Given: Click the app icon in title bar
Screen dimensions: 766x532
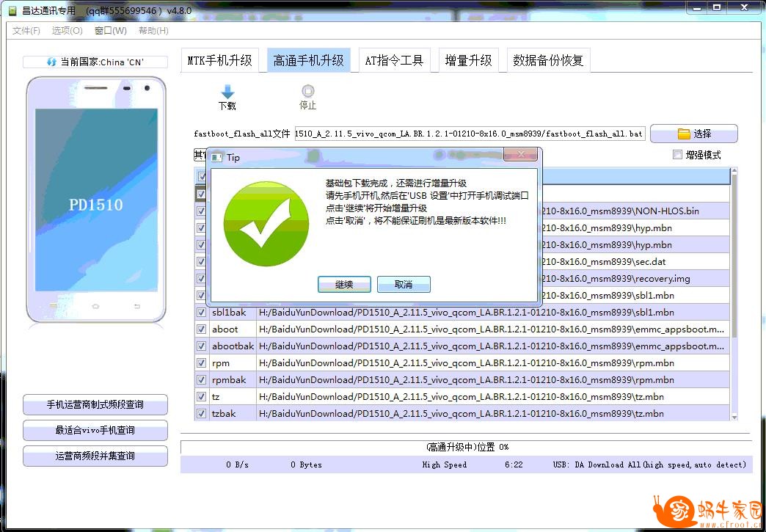Looking at the screenshot, I should (x=12, y=10).
